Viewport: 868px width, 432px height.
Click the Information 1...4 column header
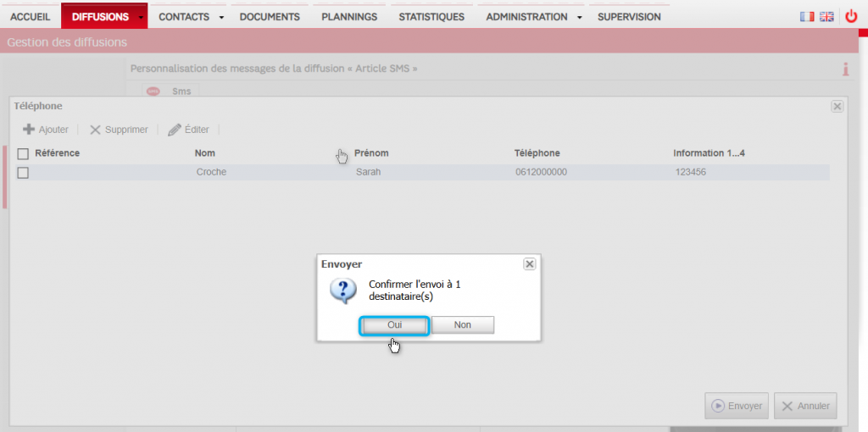coord(709,153)
